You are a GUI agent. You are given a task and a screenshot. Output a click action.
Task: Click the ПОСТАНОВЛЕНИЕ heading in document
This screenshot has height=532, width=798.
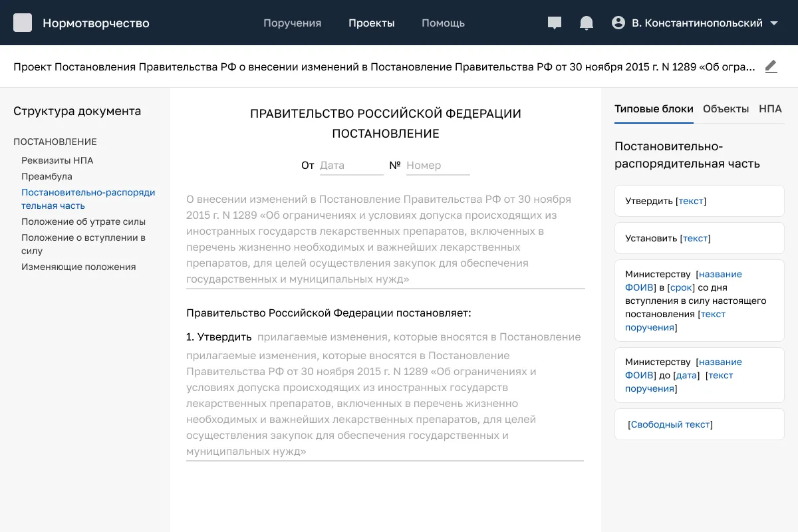click(x=386, y=134)
